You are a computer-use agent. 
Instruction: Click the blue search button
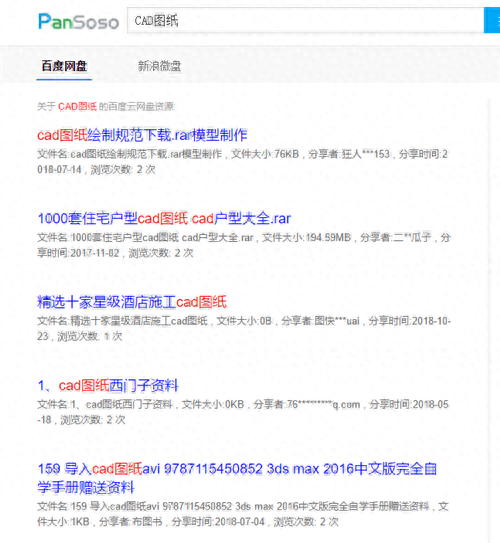pyautogui.click(x=492, y=20)
